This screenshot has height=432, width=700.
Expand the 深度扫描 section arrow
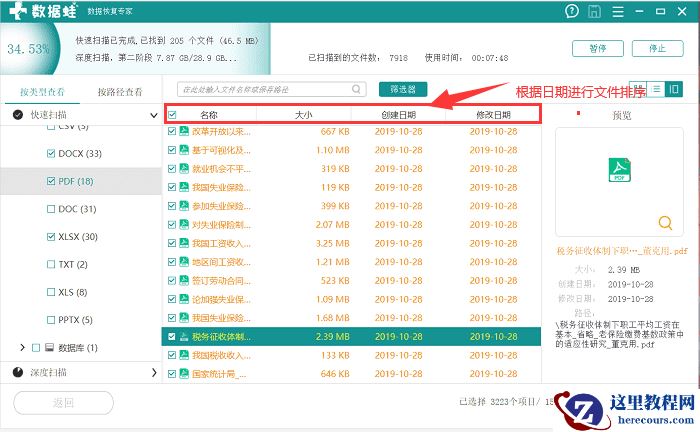pyautogui.click(x=154, y=372)
